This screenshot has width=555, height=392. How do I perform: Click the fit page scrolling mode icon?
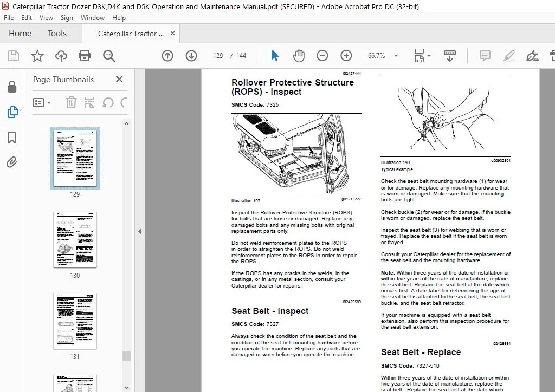(419, 56)
